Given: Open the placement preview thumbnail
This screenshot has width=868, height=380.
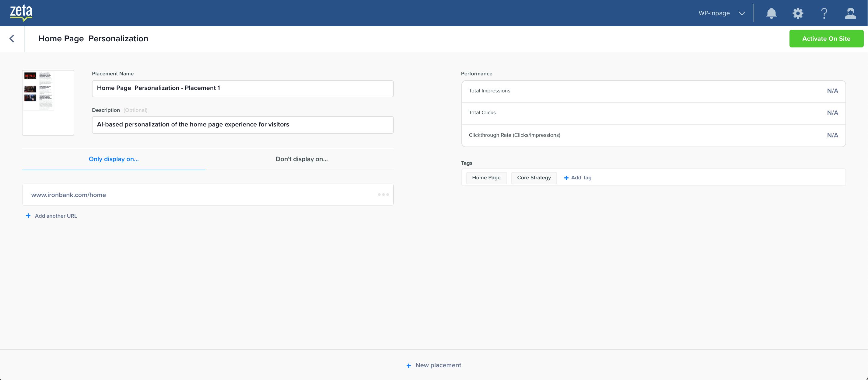Looking at the screenshot, I should pos(48,102).
